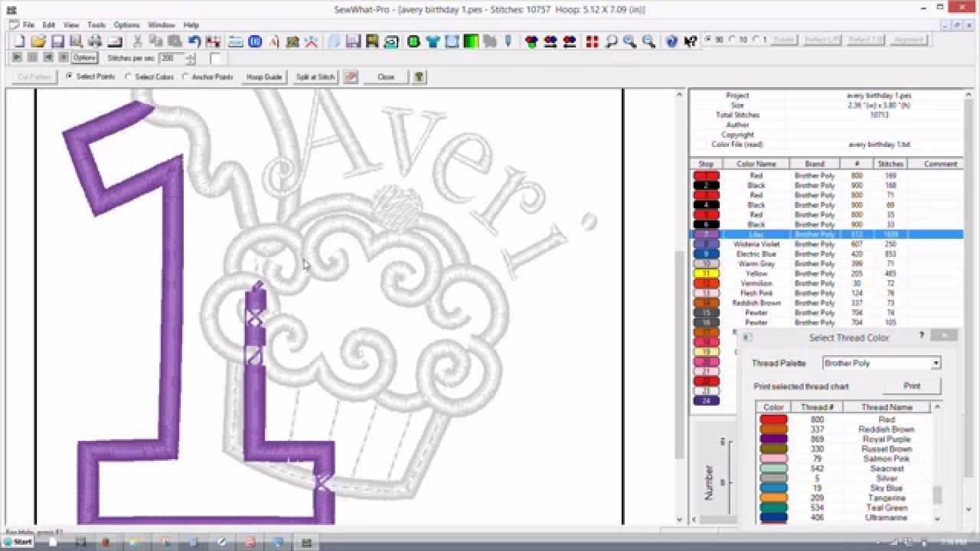Click the Color Name column header
The width and height of the screenshot is (980, 551).
click(756, 164)
